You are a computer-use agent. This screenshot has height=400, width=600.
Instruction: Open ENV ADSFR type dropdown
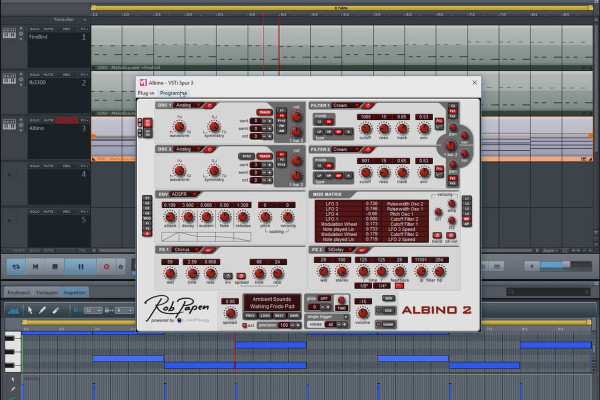(184, 194)
